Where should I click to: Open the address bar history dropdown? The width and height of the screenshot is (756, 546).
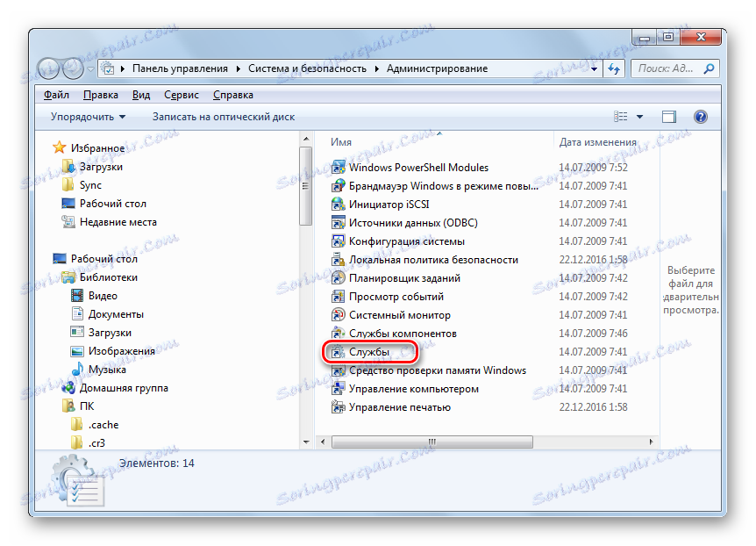(594, 69)
